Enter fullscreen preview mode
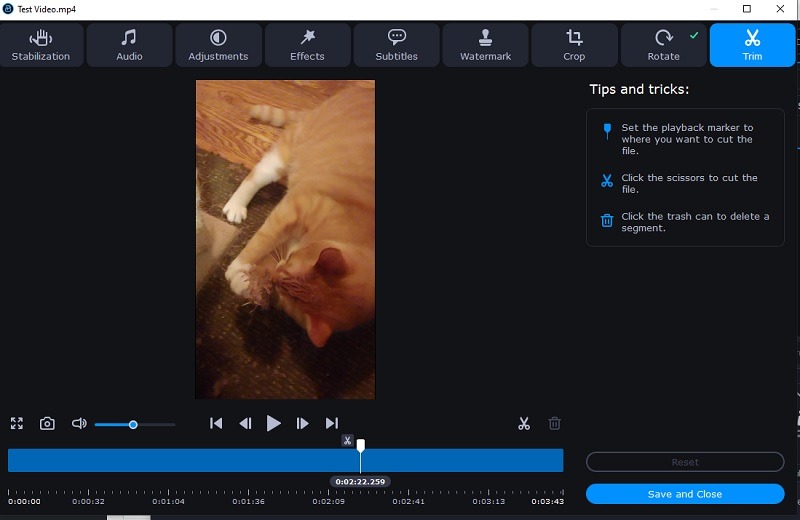Screen dimensions: 800x520 click(x=17, y=423)
